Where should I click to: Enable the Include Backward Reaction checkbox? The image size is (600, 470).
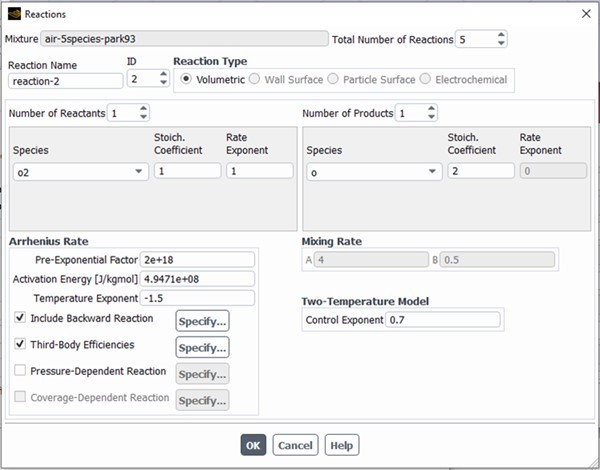click(21, 318)
